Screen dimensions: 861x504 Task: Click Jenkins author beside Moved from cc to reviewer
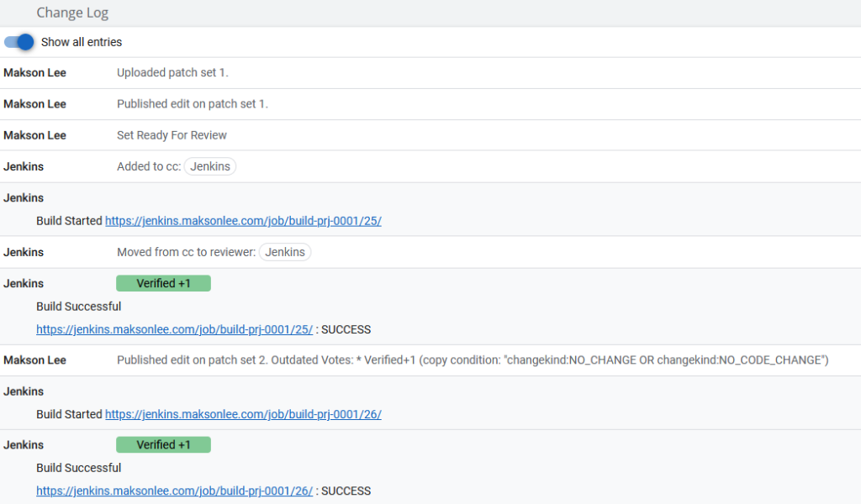(x=24, y=252)
